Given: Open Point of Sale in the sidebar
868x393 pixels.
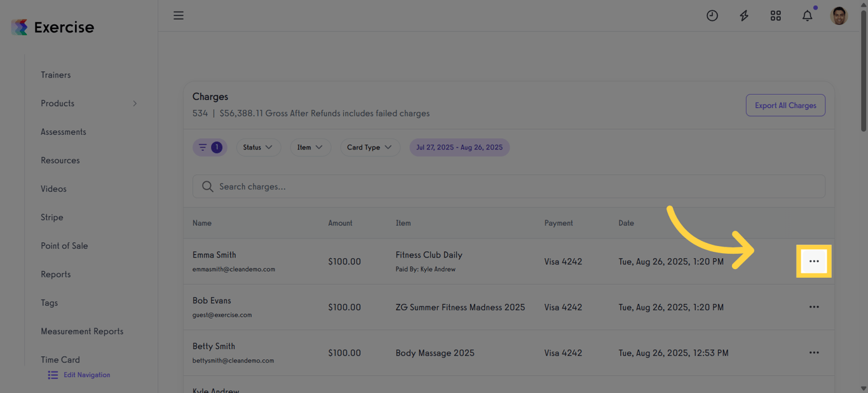Looking at the screenshot, I should 64,246.
